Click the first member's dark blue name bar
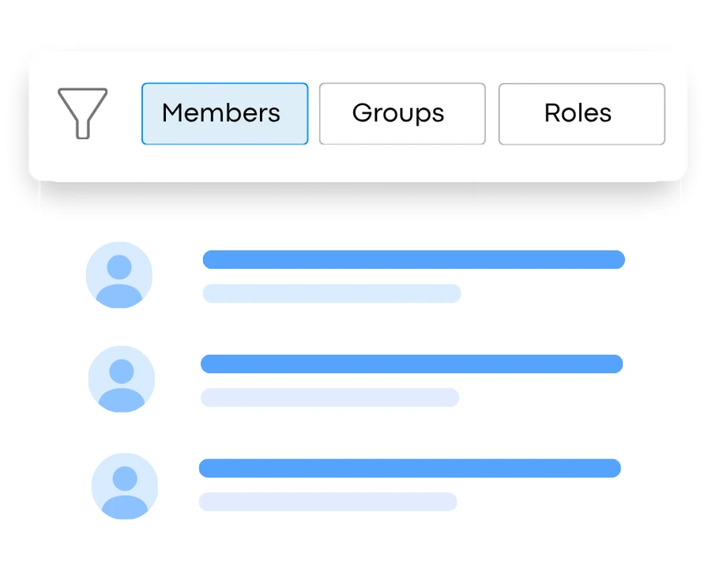The height and width of the screenshot is (588, 708). (x=413, y=259)
